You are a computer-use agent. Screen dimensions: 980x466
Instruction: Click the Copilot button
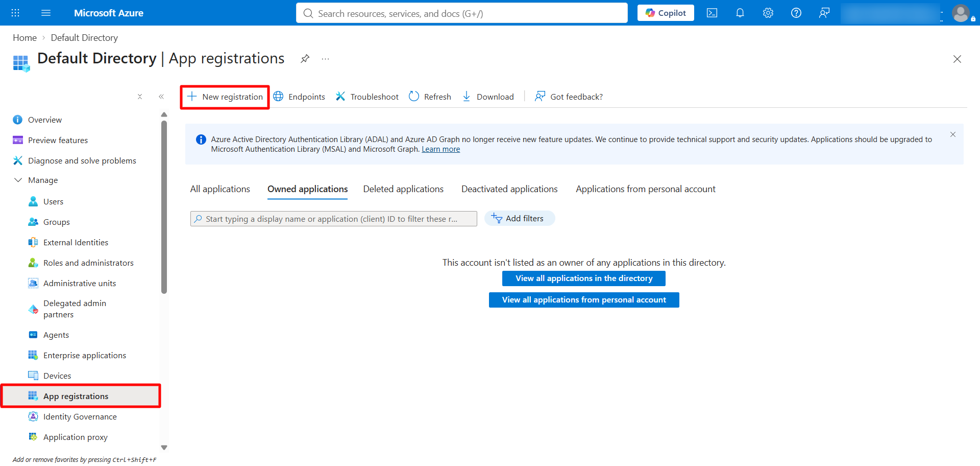click(x=666, y=13)
